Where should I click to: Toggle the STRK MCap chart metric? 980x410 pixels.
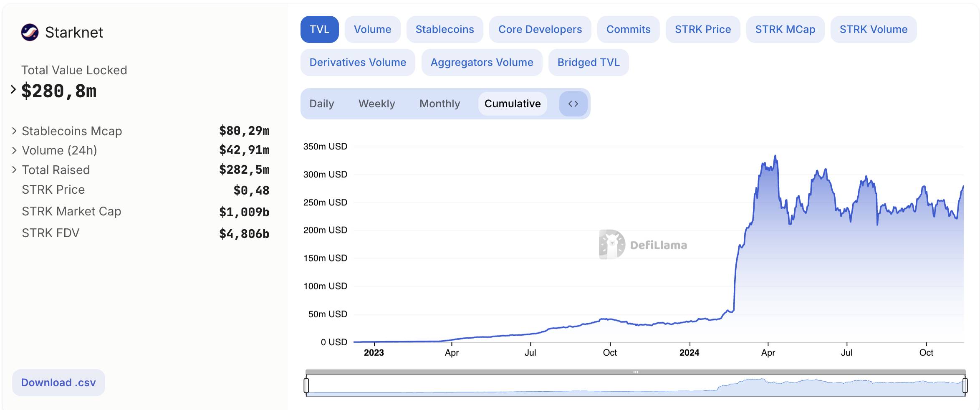pyautogui.click(x=786, y=29)
